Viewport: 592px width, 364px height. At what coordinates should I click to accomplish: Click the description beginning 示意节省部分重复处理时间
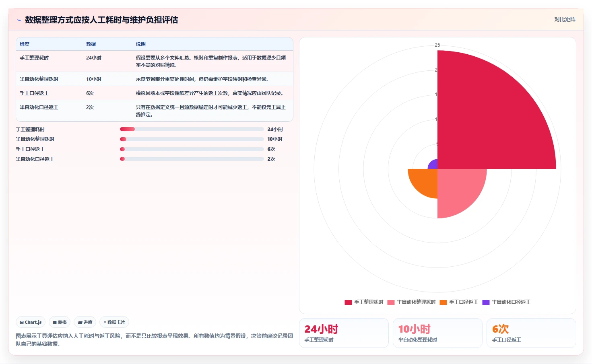(x=202, y=79)
